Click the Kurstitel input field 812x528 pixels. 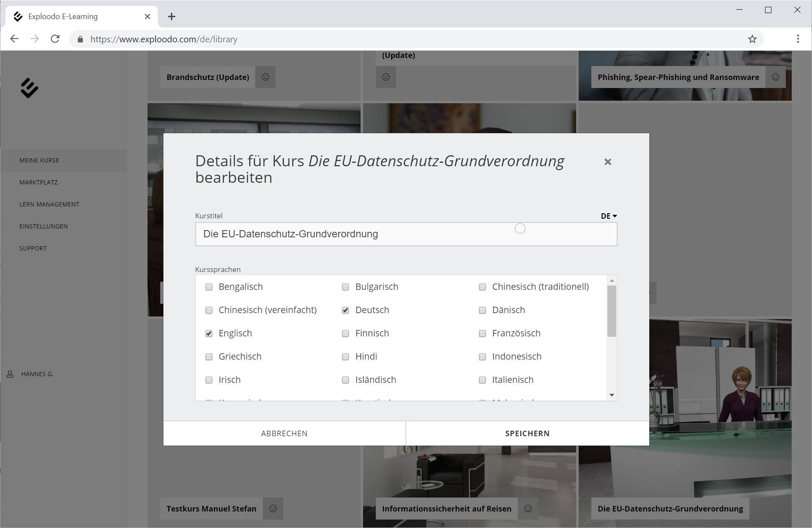click(x=406, y=234)
